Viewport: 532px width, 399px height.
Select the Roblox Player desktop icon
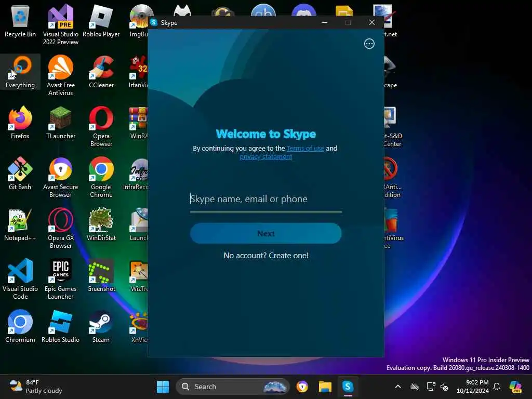tap(101, 21)
